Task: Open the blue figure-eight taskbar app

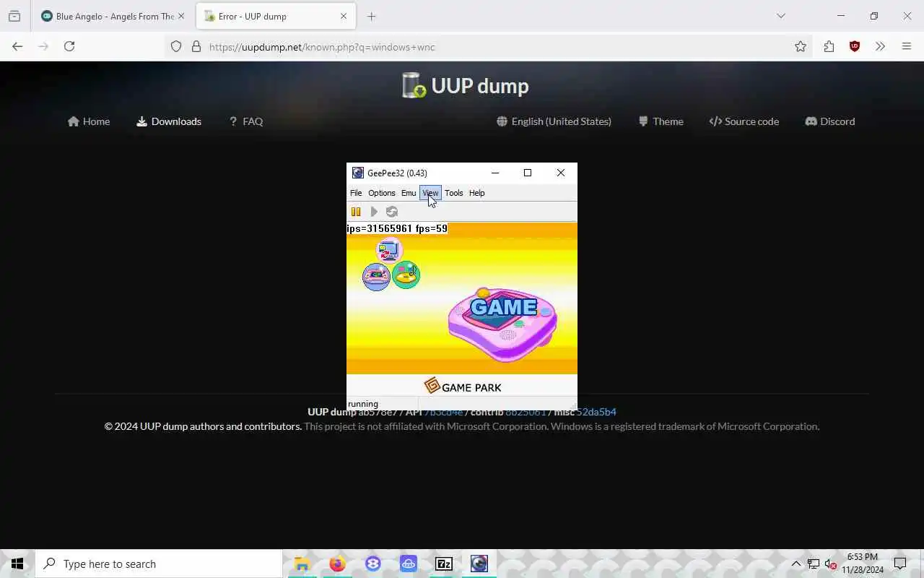Action: pyautogui.click(x=372, y=564)
